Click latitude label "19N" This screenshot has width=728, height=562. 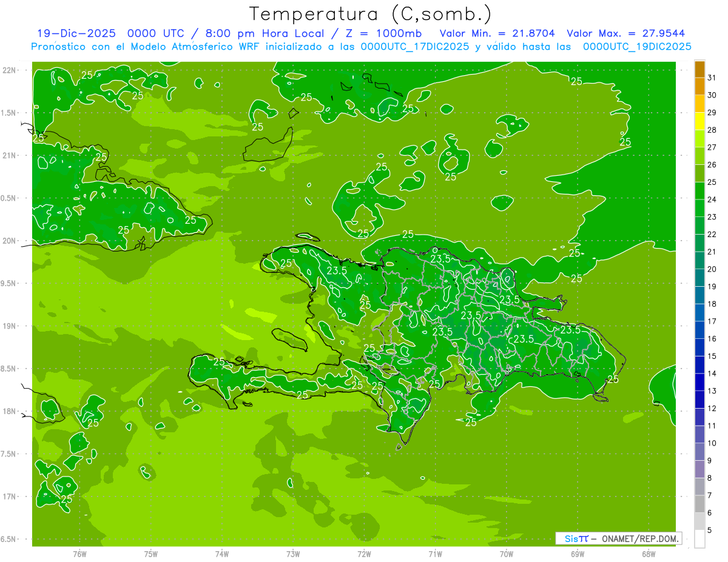pyautogui.click(x=9, y=326)
